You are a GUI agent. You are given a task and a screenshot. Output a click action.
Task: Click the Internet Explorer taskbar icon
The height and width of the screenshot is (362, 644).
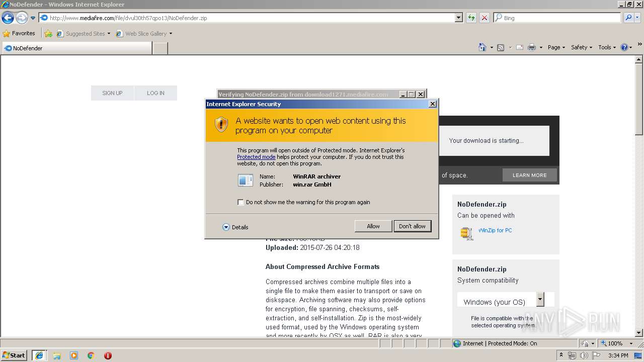pyautogui.click(x=39, y=355)
